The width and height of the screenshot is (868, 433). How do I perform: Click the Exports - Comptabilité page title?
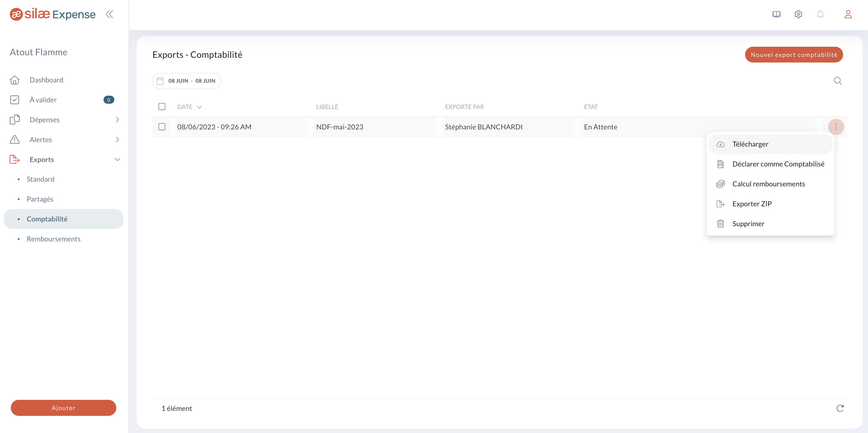point(197,54)
